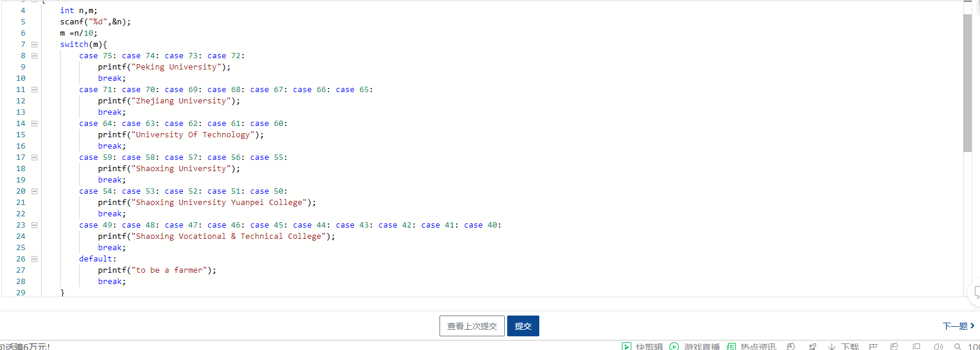Click line number 4 in the gutter
This screenshot has height=350, width=980.
23,11
